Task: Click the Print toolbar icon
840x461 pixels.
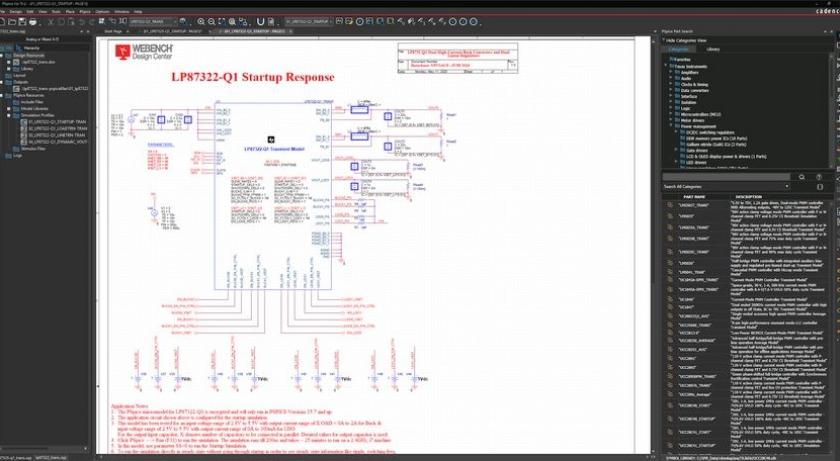Action: pos(33,21)
